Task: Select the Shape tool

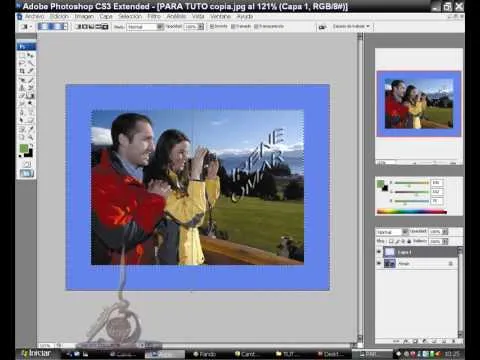Action: tap(31, 120)
